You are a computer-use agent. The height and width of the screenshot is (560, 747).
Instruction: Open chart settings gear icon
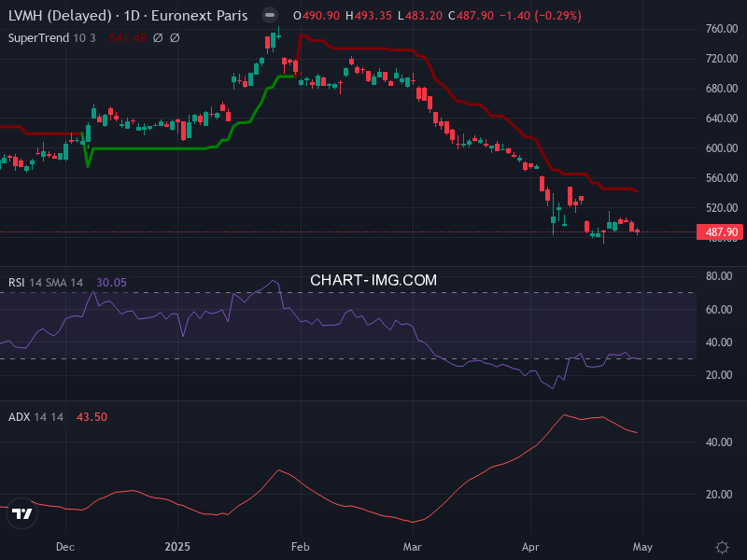(x=722, y=547)
